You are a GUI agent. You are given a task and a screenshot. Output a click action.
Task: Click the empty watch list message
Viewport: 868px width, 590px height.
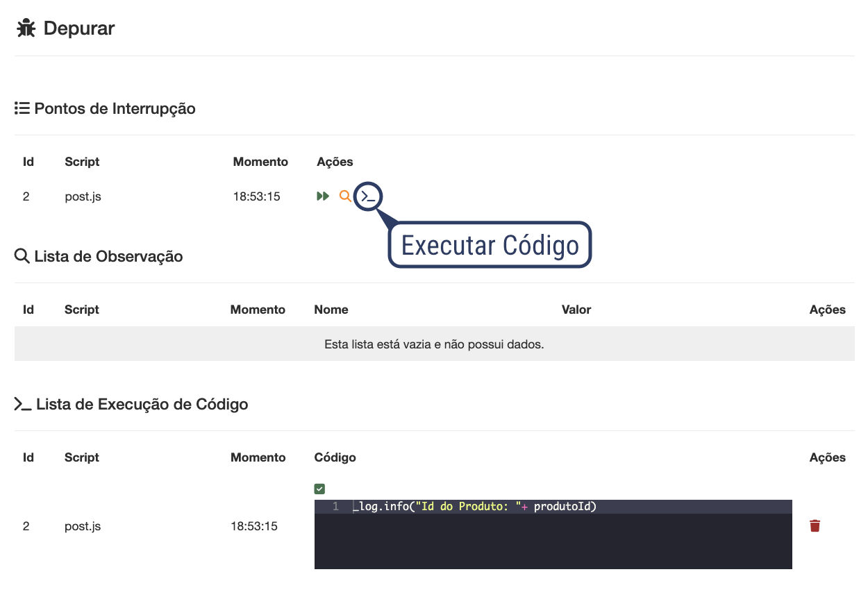434,344
